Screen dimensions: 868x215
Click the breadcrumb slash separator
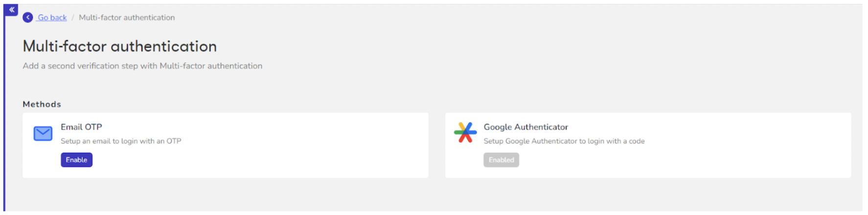73,18
